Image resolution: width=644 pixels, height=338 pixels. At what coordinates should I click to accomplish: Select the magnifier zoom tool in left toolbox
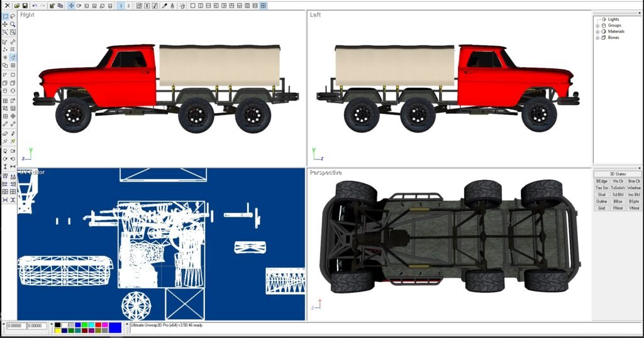13,25
